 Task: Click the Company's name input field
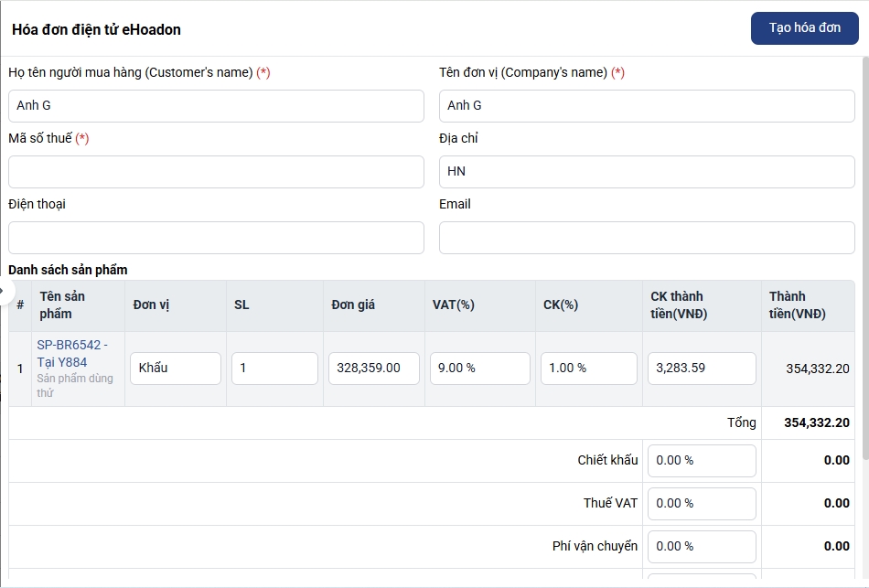[647, 106]
